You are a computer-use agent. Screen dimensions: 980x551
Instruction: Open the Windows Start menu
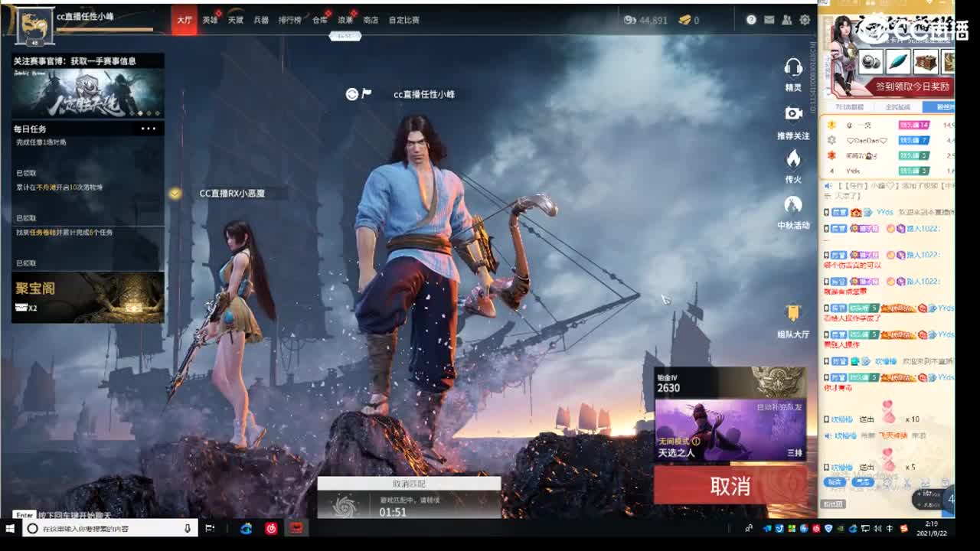tap(10, 528)
